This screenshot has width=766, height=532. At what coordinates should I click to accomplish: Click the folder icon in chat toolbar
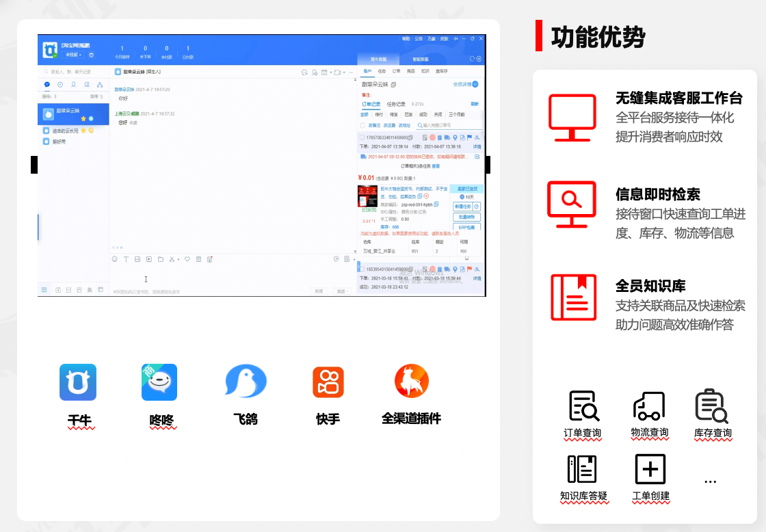[x=160, y=259]
